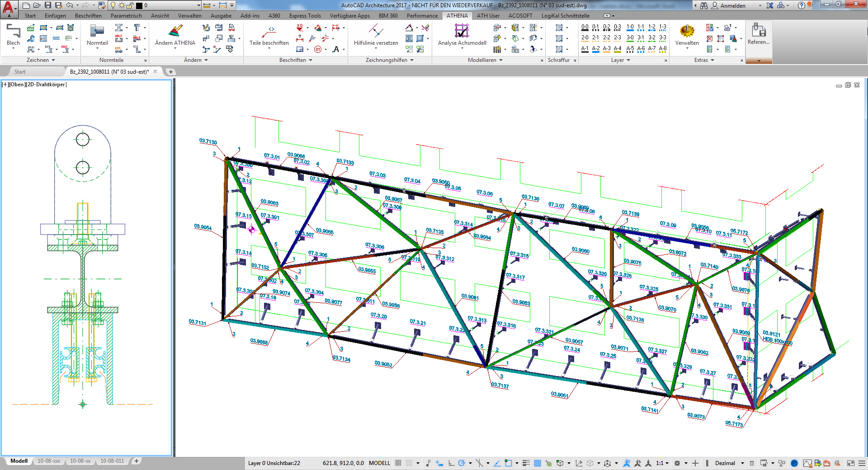
Task: Click the Ändern ATHENA icon
Action: pos(175,35)
